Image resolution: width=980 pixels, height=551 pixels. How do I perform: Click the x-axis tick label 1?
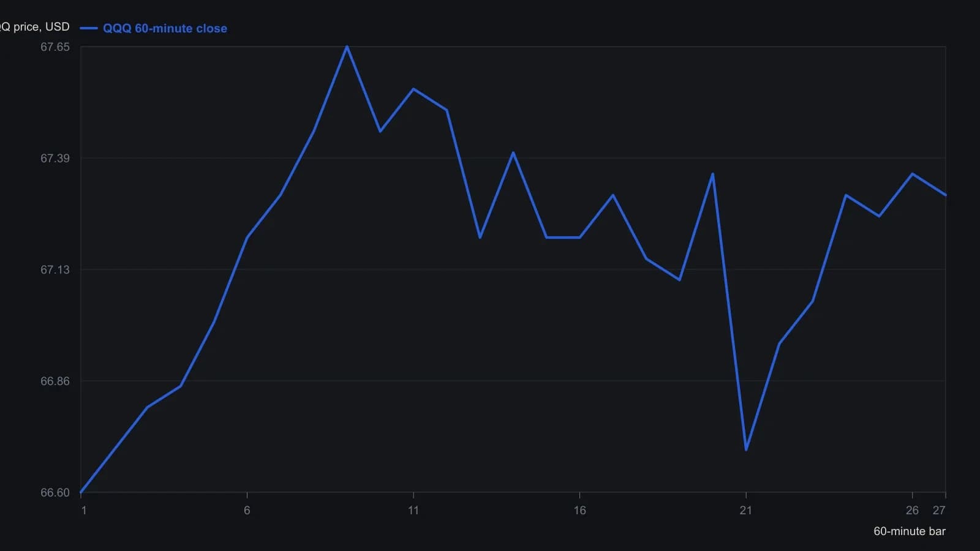click(x=84, y=511)
